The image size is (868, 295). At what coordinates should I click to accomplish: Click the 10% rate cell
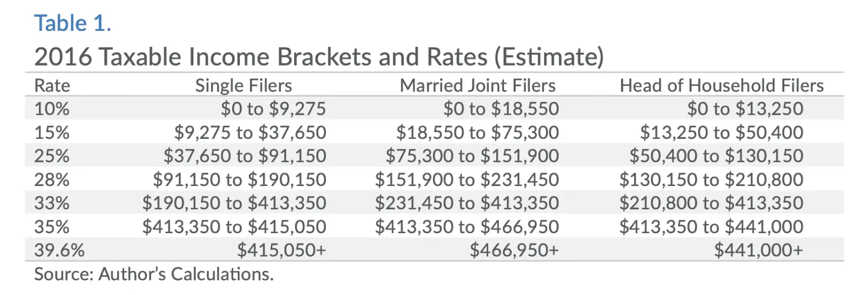(x=52, y=109)
